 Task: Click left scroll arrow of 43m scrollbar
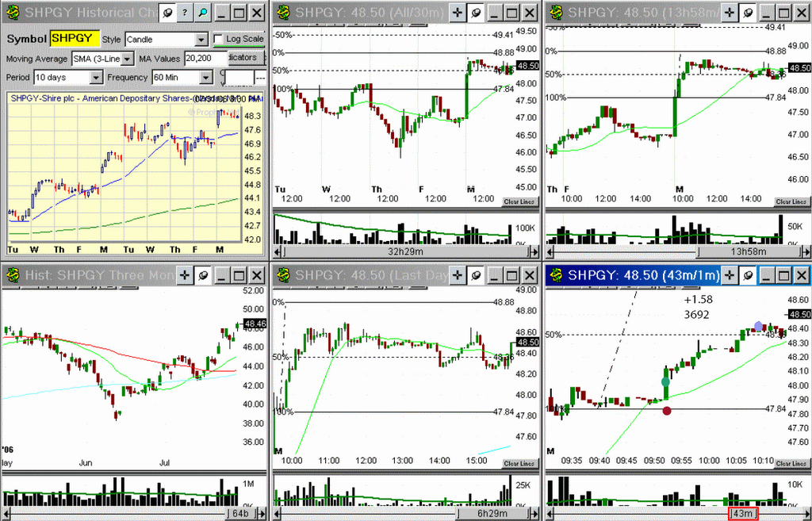[x=550, y=514]
